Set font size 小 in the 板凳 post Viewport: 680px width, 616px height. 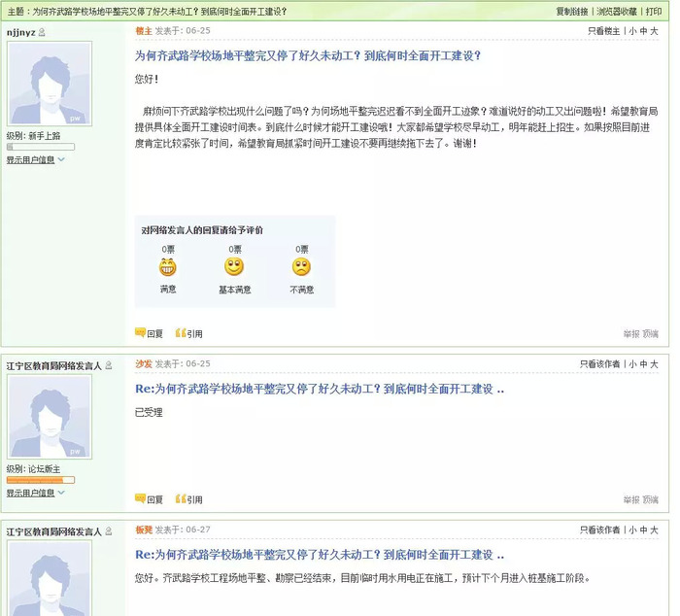pos(632,530)
